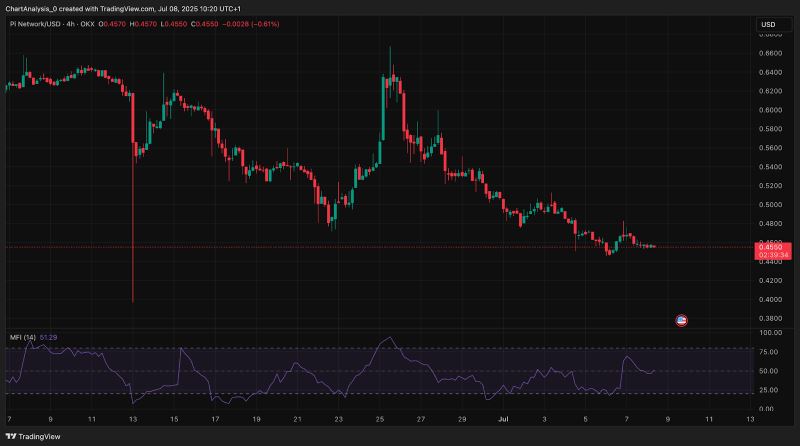Viewport: 800px width, 446px height.
Task: Click the 0.6000 level on price scale
Action: 772,110
